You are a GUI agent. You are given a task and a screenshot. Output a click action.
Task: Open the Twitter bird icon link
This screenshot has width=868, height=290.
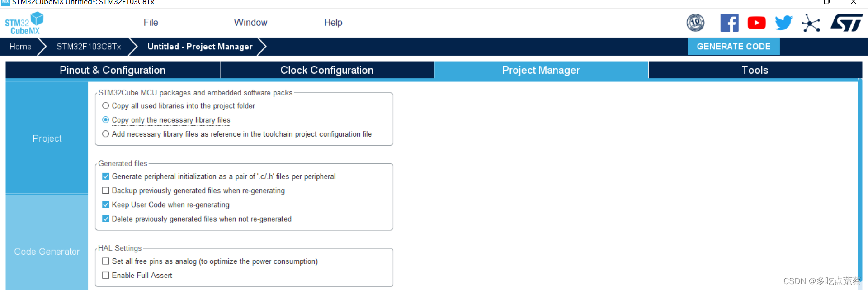(783, 23)
